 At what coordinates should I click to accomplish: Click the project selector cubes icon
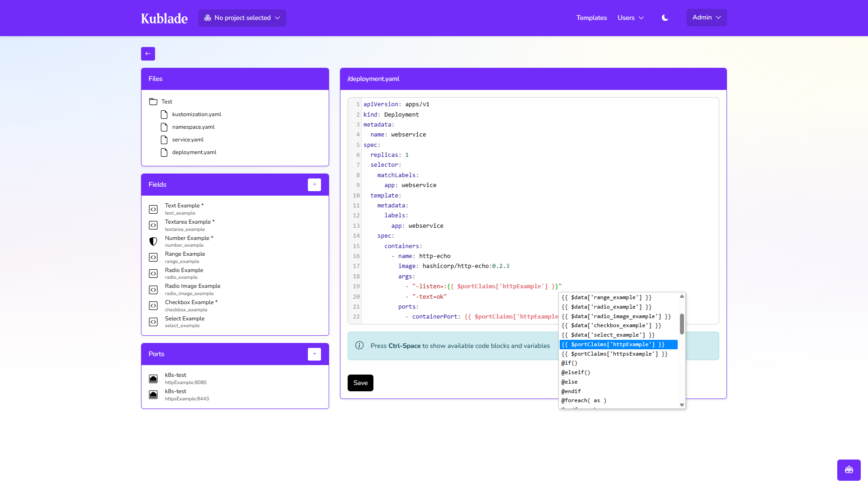coord(208,18)
